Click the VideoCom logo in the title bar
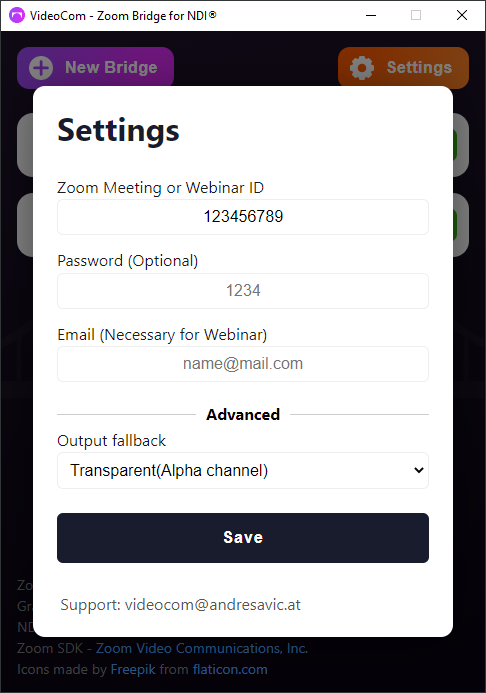The width and height of the screenshot is (486, 693). [x=17, y=15]
